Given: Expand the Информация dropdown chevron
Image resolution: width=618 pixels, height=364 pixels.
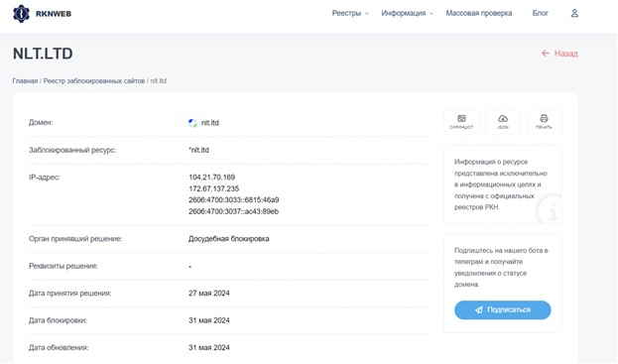Looking at the screenshot, I should click(x=432, y=14).
